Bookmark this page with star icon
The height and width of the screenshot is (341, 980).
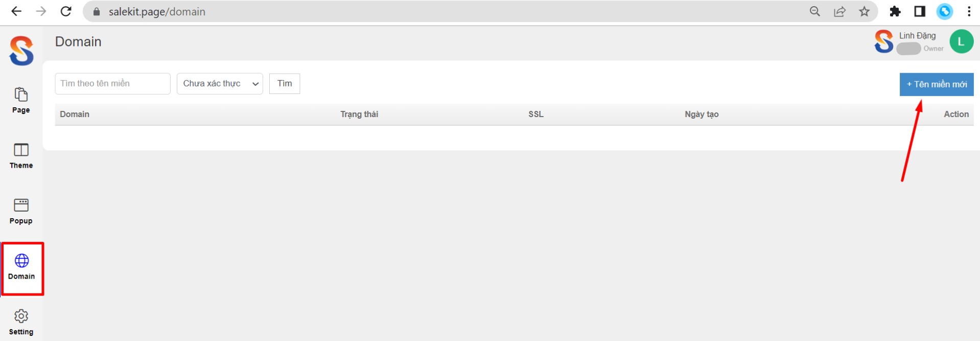tap(864, 11)
